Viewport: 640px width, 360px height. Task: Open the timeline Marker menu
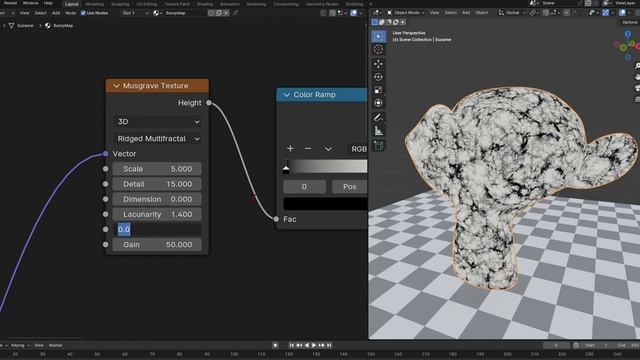[56, 345]
